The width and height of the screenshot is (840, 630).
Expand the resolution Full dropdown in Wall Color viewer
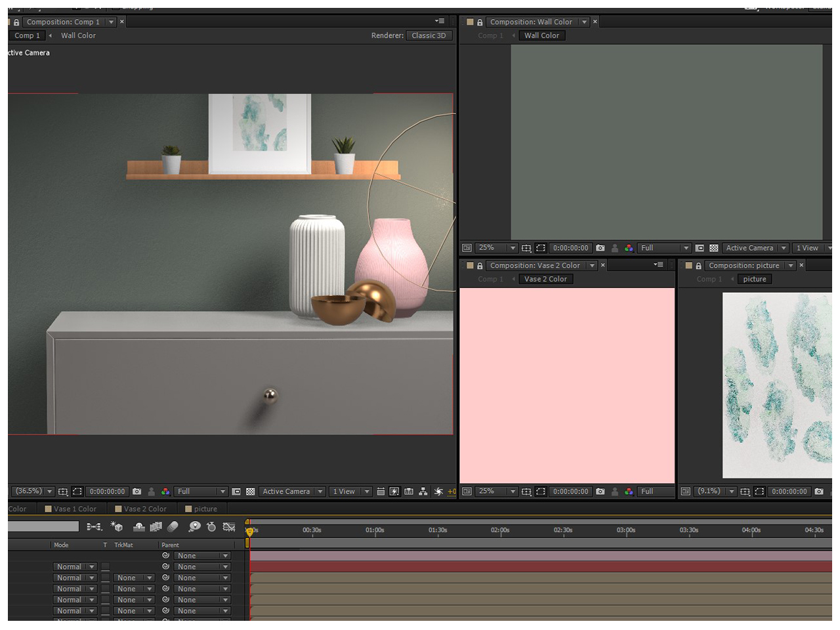tap(665, 248)
